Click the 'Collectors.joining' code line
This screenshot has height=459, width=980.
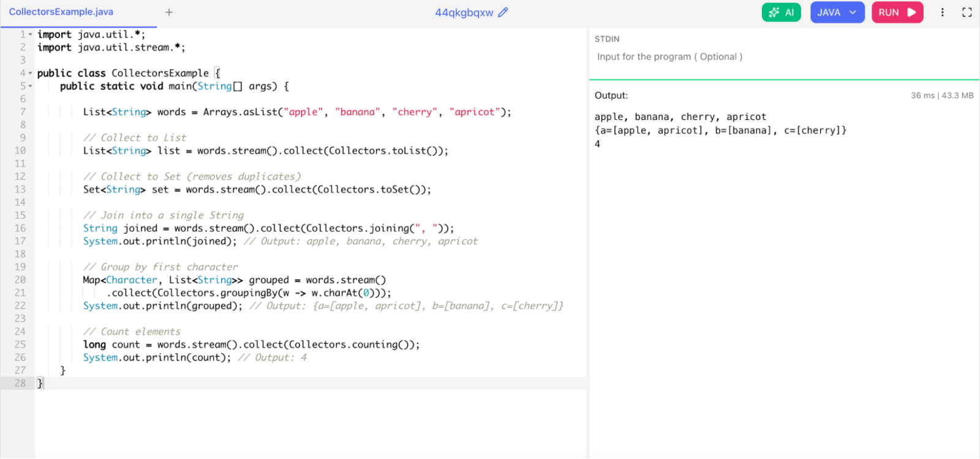[x=268, y=228]
